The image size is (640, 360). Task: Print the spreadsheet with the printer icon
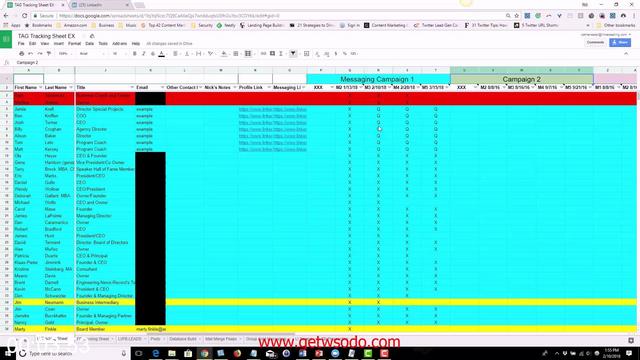[21, 53]
